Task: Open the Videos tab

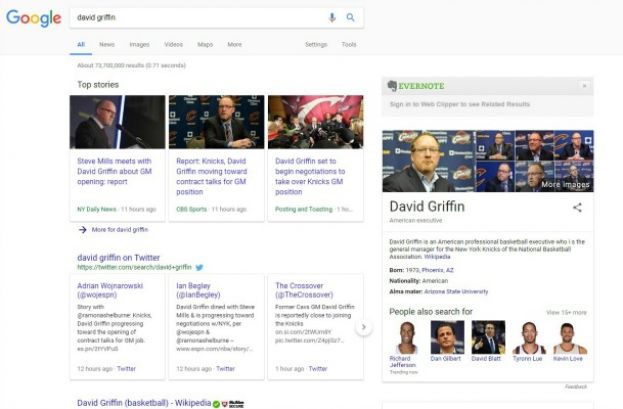Action: pyautogui.click(x=174, y=45)
